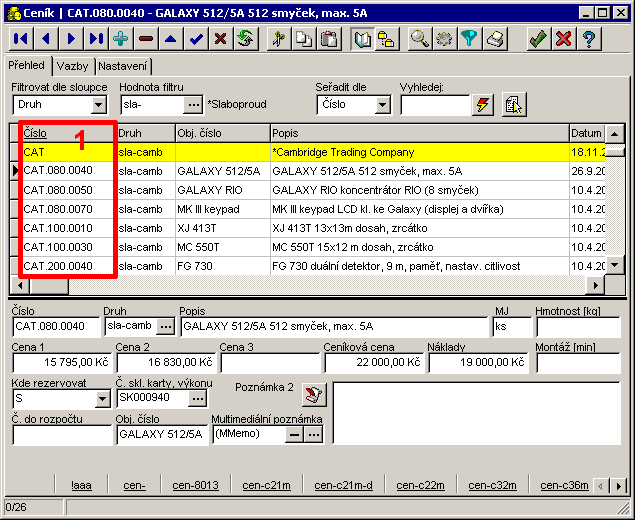Viewport: 635px width, 520px height.
Task: Open Poznámka 2 note editor button
Action: tap(314, 392)
